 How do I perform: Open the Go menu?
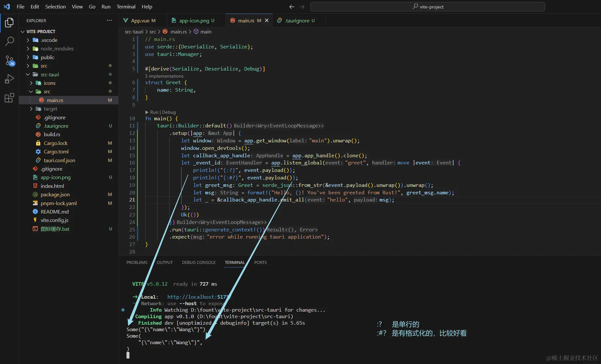coord(92,6)
